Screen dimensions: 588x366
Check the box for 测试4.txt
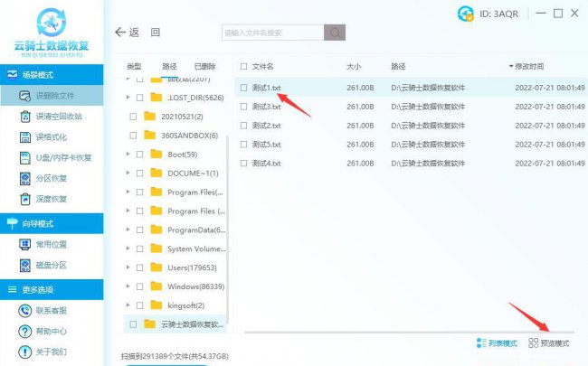click(243, 164)
